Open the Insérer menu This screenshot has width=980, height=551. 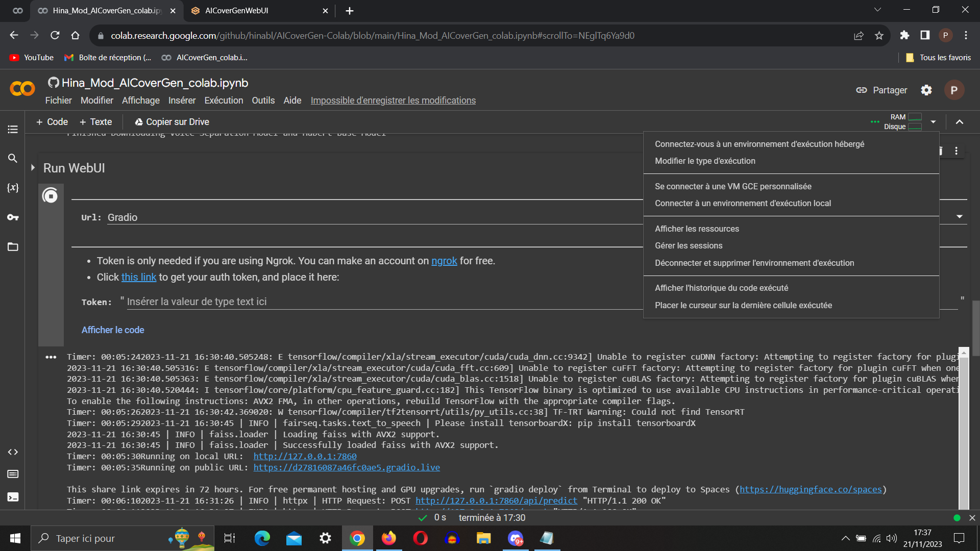pyautogui.click(x=182, y=101)
